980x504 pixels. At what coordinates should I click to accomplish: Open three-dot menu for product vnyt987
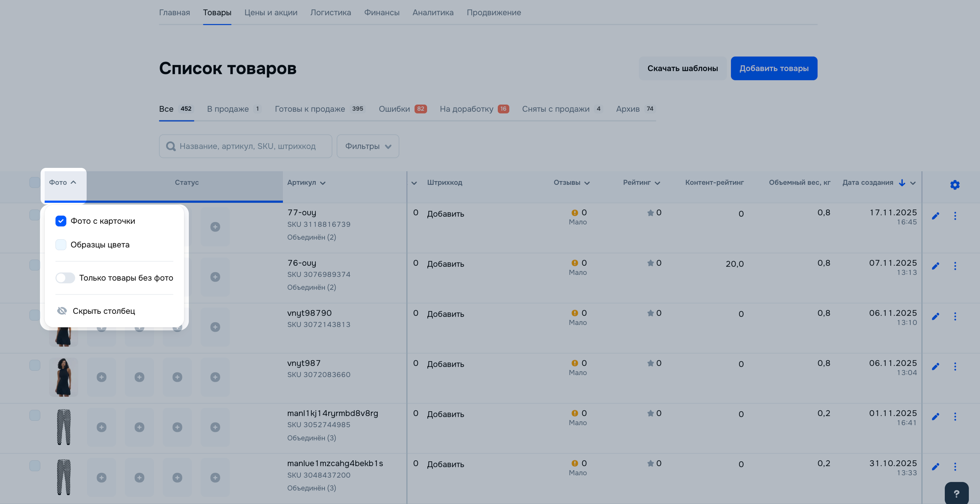[955, 367]
